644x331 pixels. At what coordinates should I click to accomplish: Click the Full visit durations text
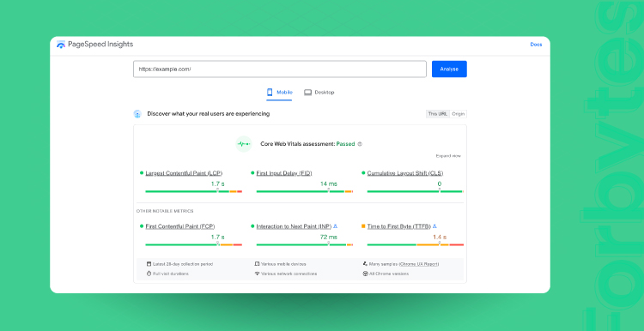pyautogui.click(x=171, y=274)
